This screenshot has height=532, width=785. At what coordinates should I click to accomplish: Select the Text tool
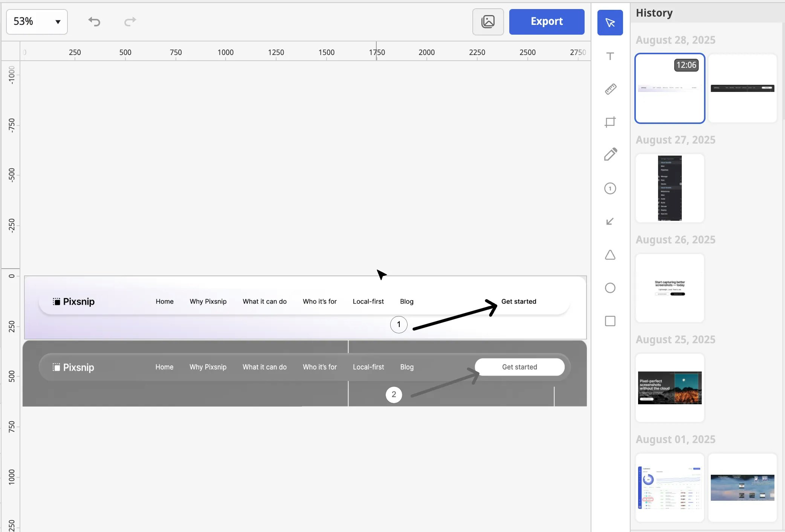point(610,56)
